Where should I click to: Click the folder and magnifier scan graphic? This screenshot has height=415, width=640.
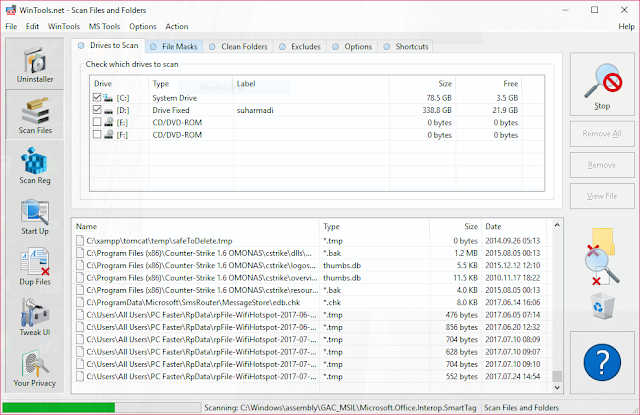(x=602, y=257)
